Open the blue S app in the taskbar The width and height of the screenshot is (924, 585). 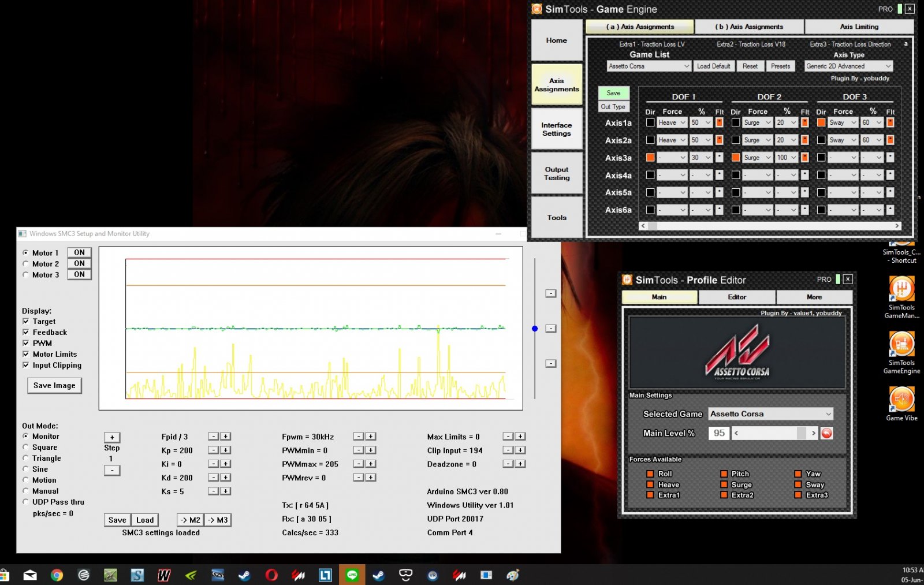point(137,575)
